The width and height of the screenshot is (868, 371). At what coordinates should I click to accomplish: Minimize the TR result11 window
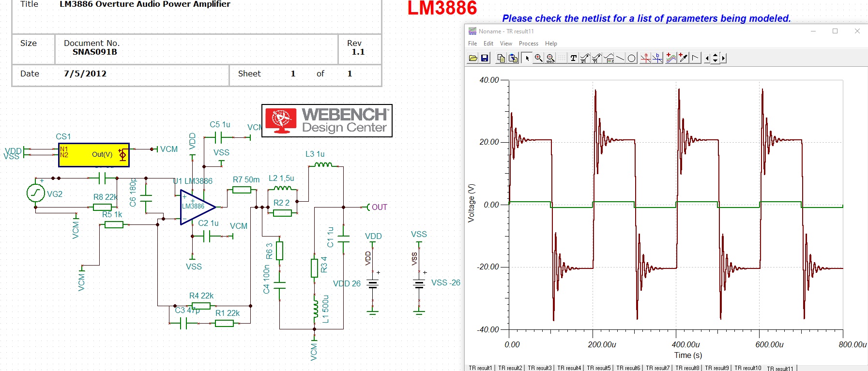813,31
